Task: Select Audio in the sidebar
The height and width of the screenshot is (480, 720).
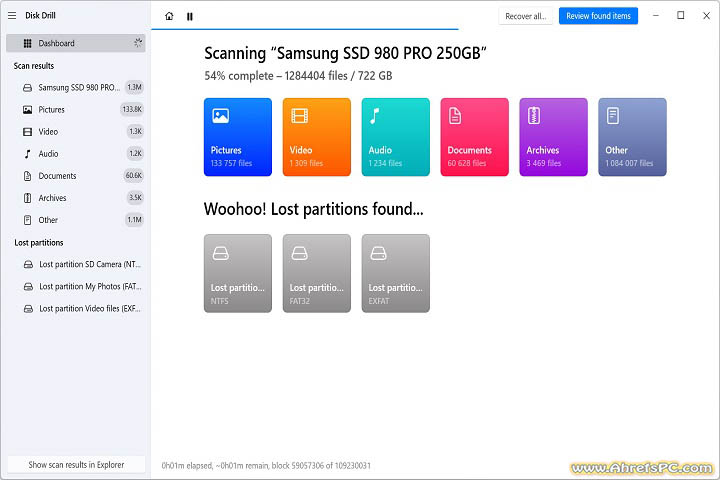Action: (x=76, y=153)
